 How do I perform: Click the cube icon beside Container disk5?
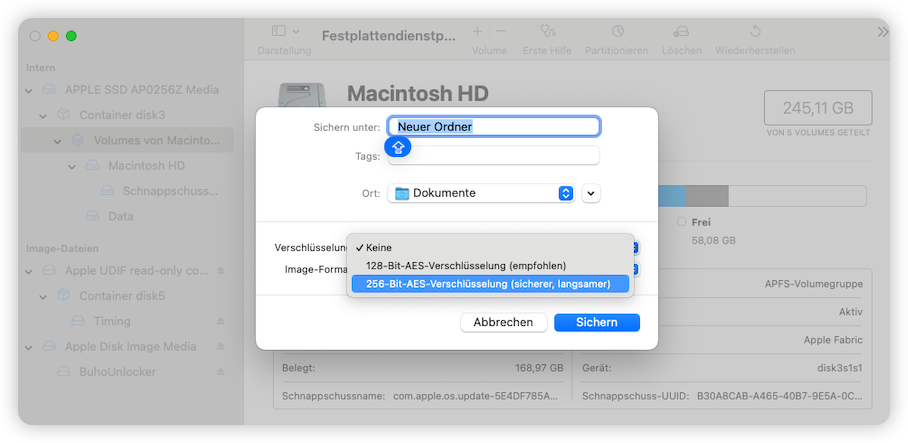(63, 296)
